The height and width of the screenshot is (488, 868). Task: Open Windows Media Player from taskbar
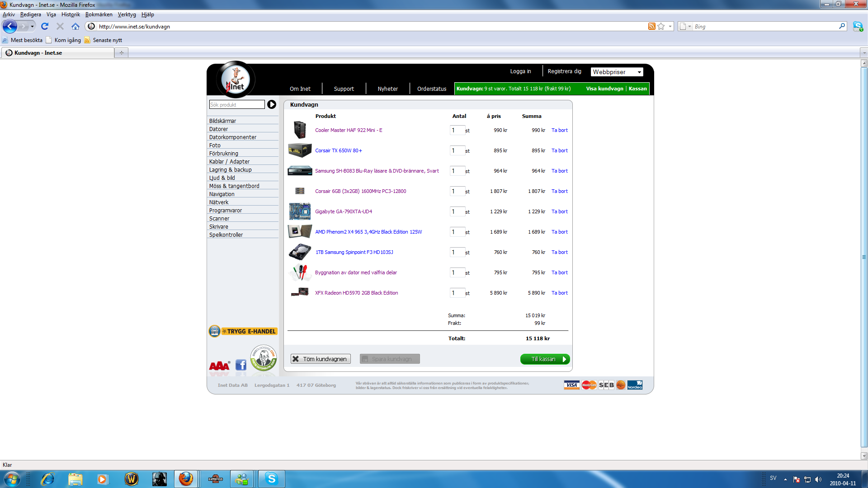[102, 479]
